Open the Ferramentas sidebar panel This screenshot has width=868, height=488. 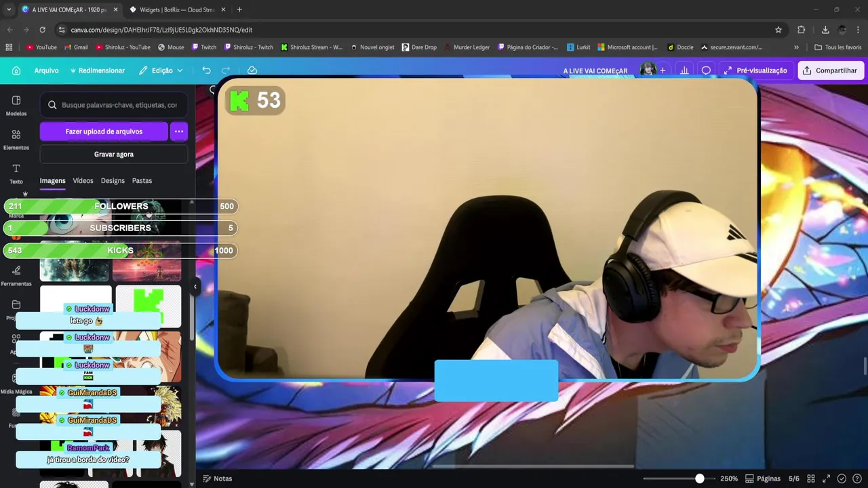(16, 276)
